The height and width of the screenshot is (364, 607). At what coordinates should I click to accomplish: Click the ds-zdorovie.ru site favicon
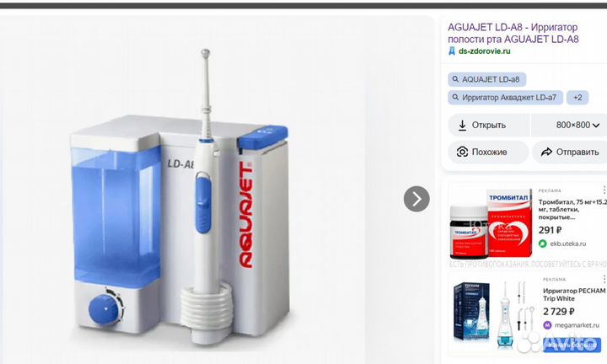click(452, 51)
